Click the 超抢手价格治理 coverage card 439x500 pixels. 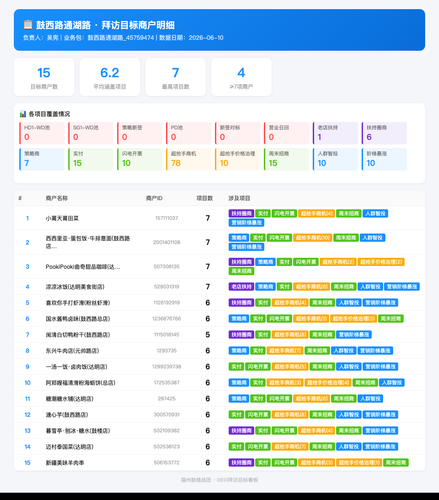(237, 159)
